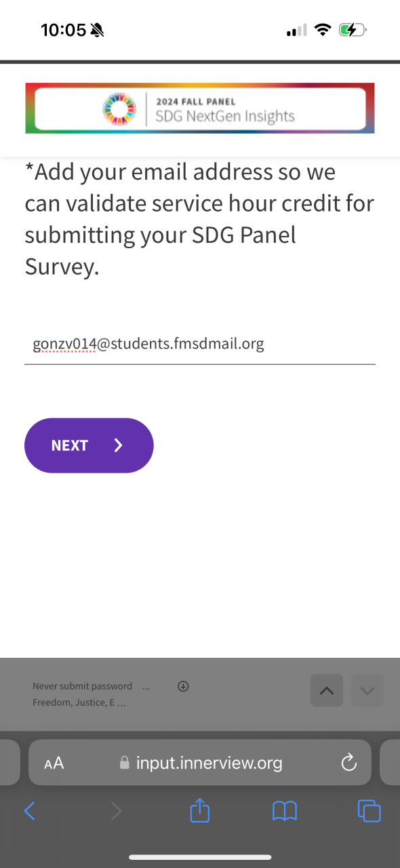The image size is (400, 868).
Task: Open the Share sheet icon
Action: pyautogui.click(x=200, y=810)
